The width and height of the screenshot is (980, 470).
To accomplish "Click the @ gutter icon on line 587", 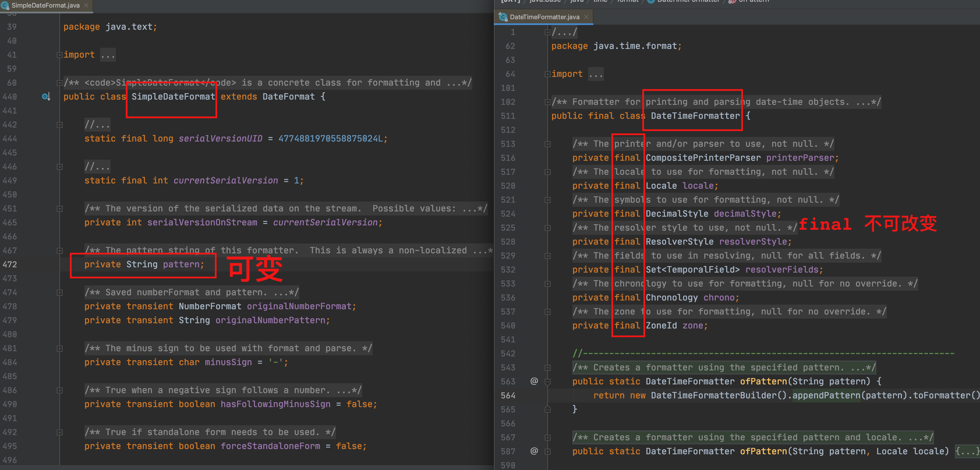I will (534, 451).
